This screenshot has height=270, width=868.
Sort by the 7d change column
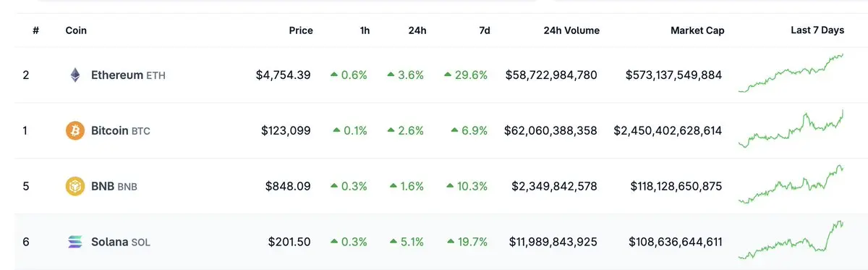point(485,30)
